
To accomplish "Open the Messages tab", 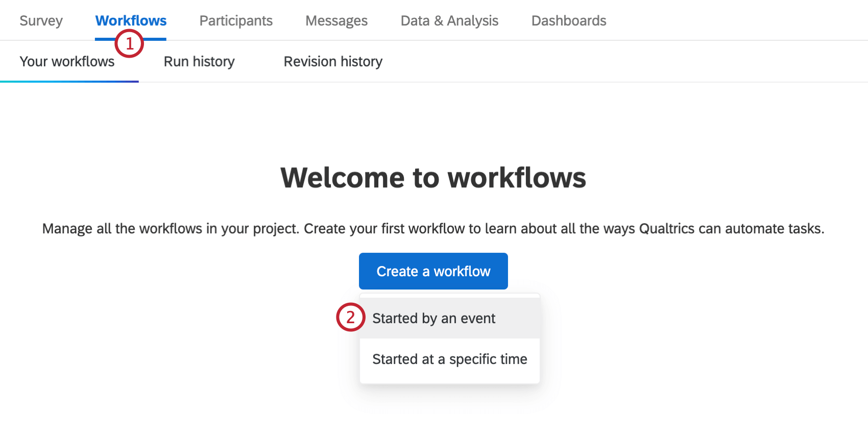I will [x=336, y=20].
